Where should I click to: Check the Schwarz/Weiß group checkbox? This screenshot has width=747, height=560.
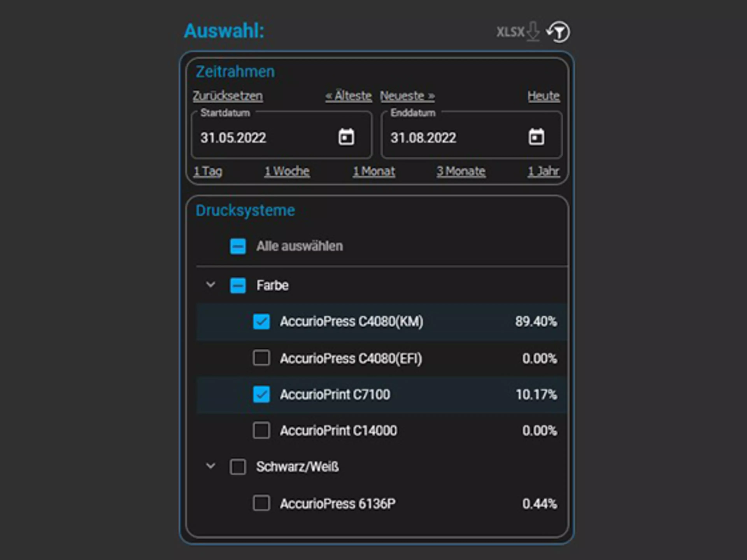click(x=238, y=467)
